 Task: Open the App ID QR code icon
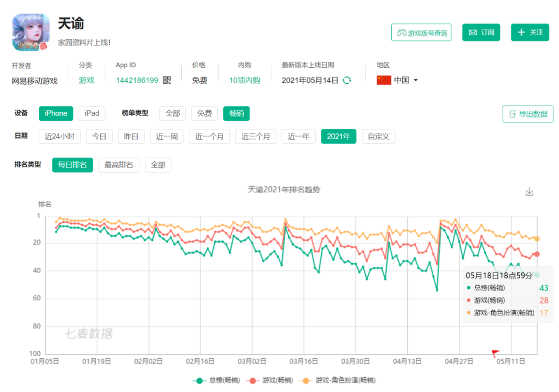click(167, 80)
